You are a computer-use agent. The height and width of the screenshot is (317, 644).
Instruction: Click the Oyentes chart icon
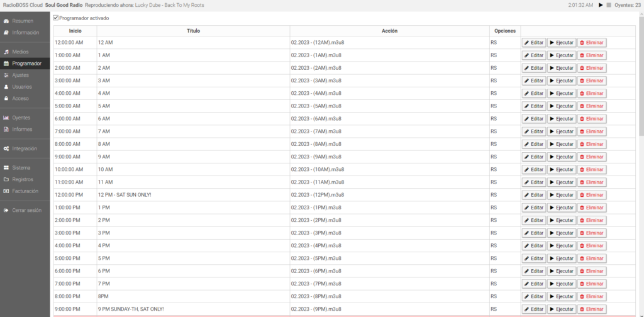coord(6,118)
